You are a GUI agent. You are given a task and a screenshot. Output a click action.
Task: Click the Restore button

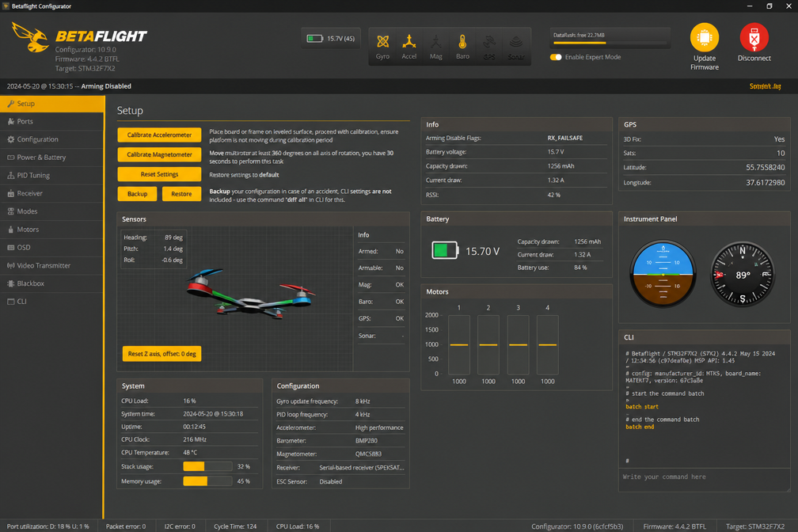pos(182,194)
